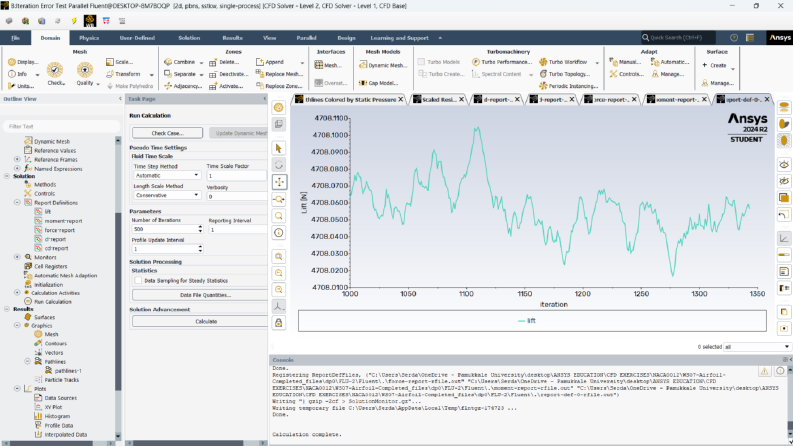Close the Scaled Residuals tab

[x=461, y=100]
